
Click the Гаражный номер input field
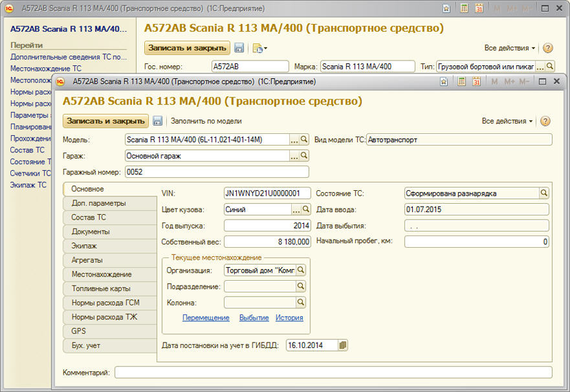point(217,172)
